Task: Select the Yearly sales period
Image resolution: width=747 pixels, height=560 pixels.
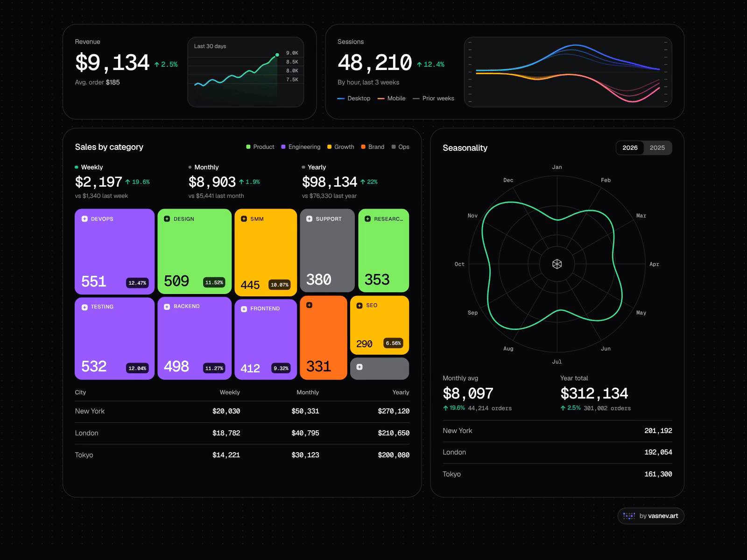Action: pyautogui.click(x=314, y=167)
